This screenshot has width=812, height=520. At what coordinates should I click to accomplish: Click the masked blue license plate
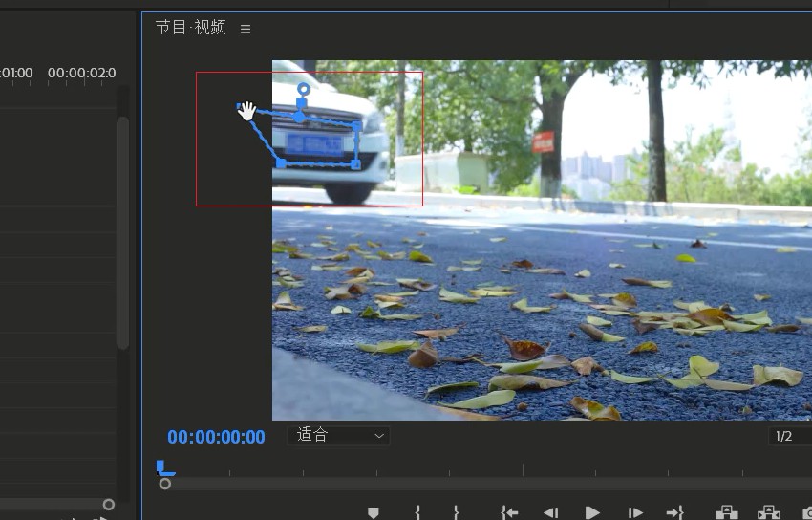click(314, 145)
